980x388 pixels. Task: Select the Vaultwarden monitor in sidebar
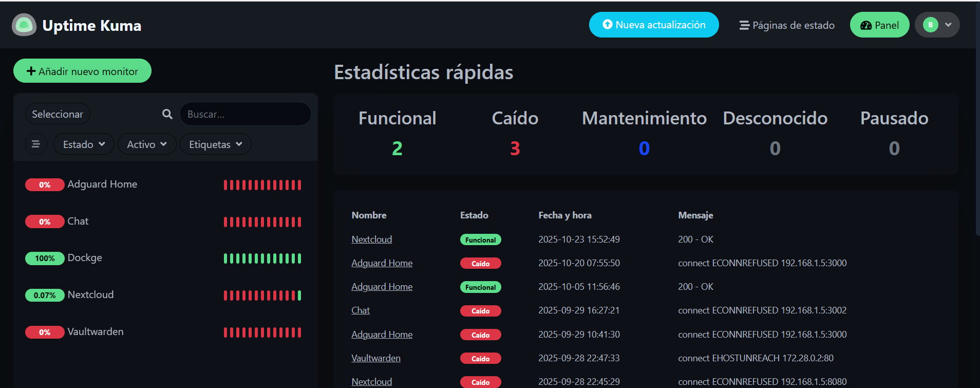[x=164, y=332]
